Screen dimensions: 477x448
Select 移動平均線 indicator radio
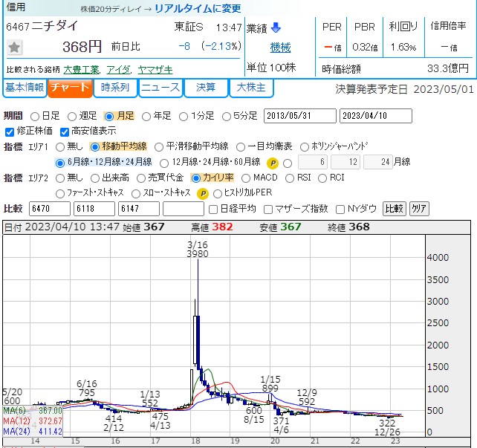point(95,147)
